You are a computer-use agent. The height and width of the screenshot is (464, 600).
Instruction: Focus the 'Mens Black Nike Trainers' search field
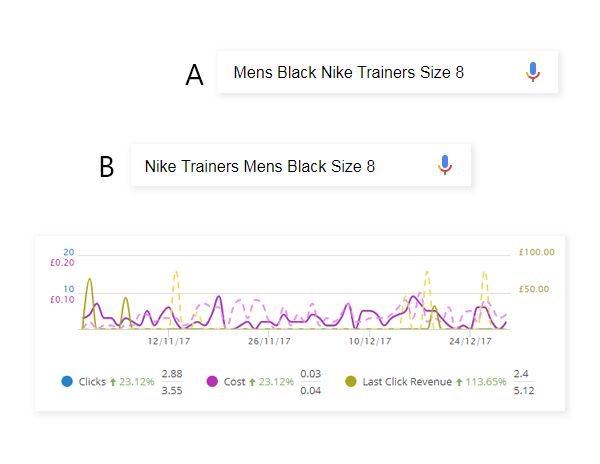(388, 72)
